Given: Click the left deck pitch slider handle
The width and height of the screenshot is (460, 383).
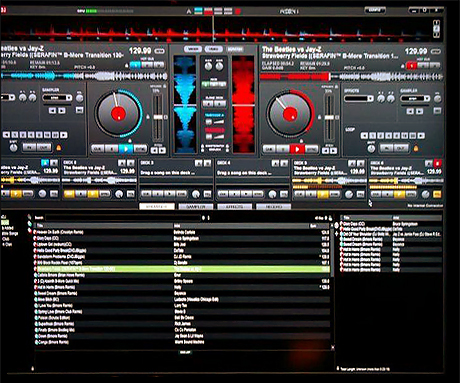Looking at the screenshot, I should tap(158, 117).
